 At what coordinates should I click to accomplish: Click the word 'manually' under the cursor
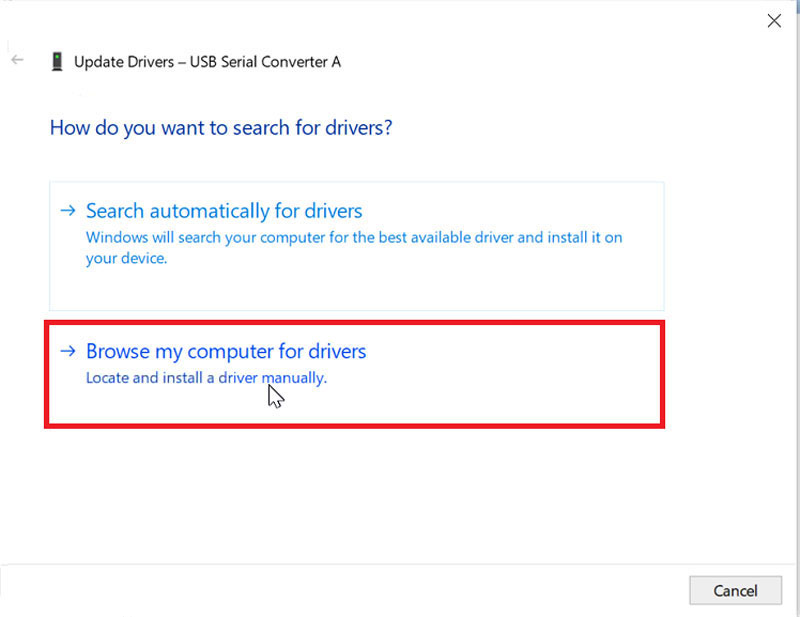[x=294, y=378]
